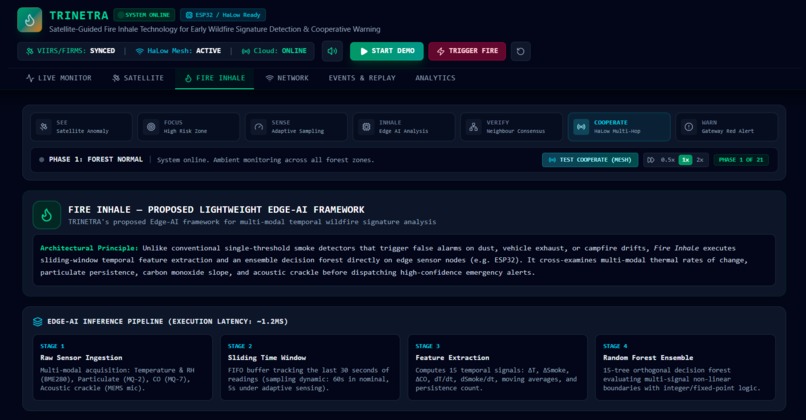Toggle the sound speaker icon button
This screenshot has height=420, width=806.
(332, 51)
